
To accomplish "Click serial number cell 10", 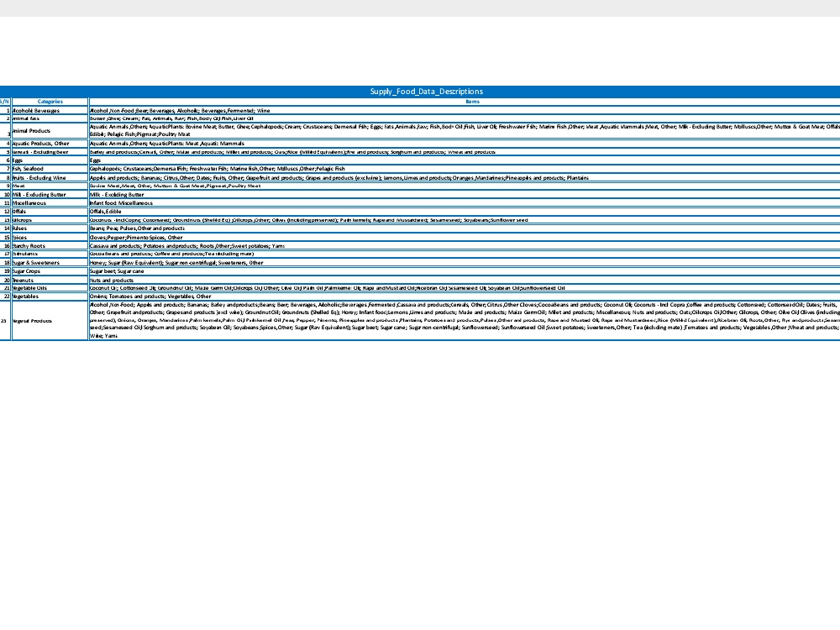I will pos(5,195).
